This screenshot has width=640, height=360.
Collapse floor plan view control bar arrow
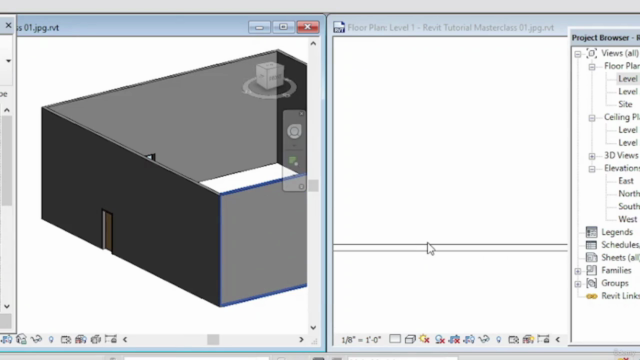click(x=558, y=340)
